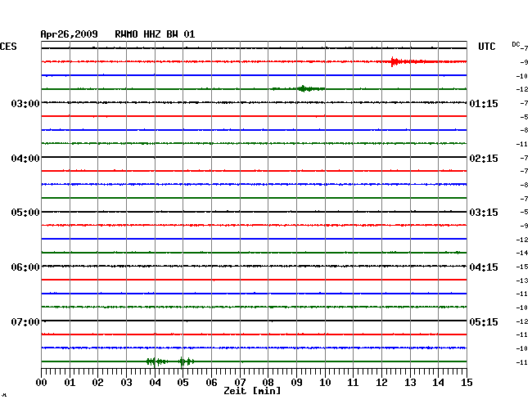Click the DC offset value '-15'

[x=522, y=267]
